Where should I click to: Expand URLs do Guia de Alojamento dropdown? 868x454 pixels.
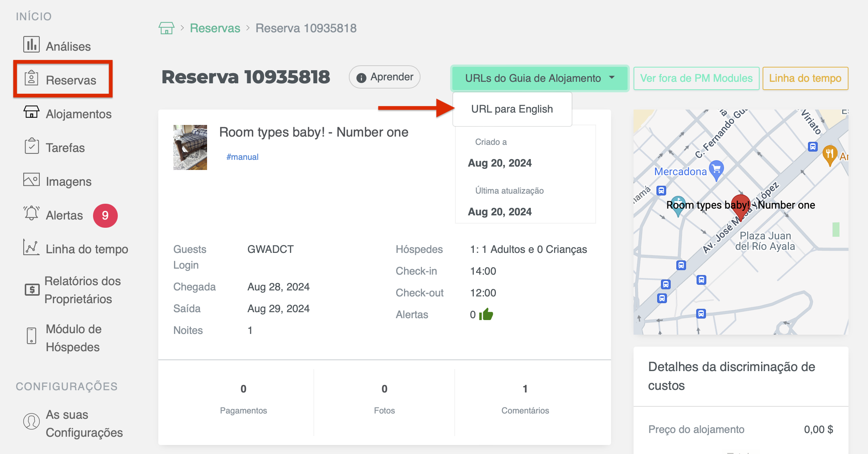coord(539,78)
